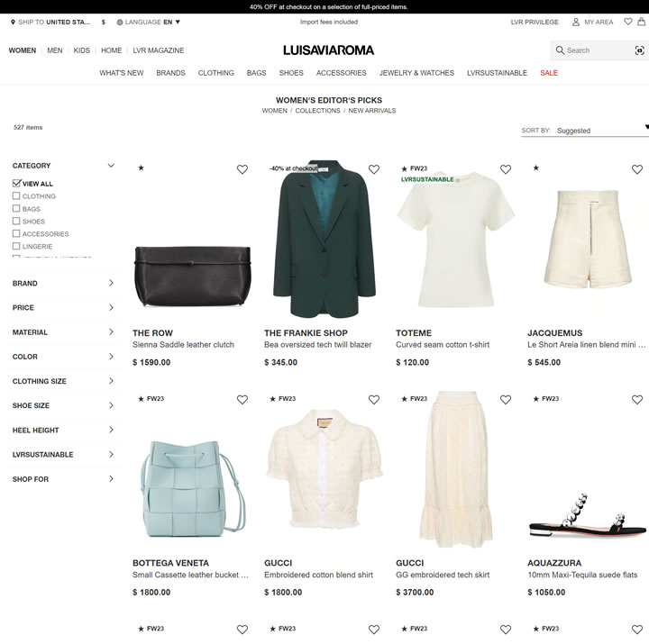Image resolution: width=649 pixels, height=644 pixels.
Task: Open the shopping bag icon in header
Action: 641,22
